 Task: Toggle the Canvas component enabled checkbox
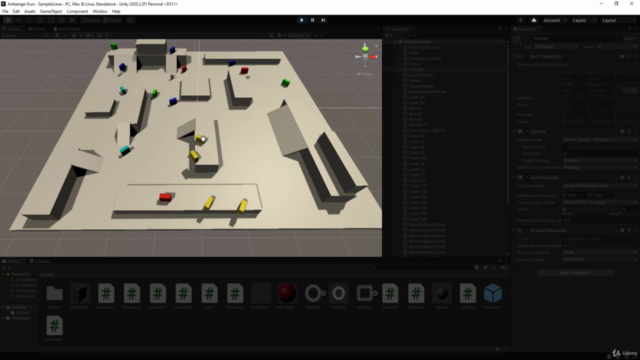click(x=527, y=131)
